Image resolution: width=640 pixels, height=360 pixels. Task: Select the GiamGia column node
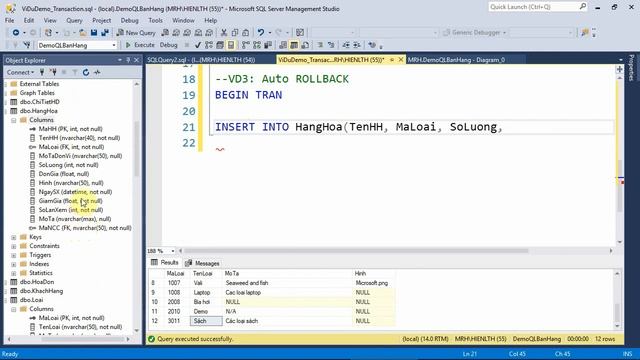pos(70,201)
